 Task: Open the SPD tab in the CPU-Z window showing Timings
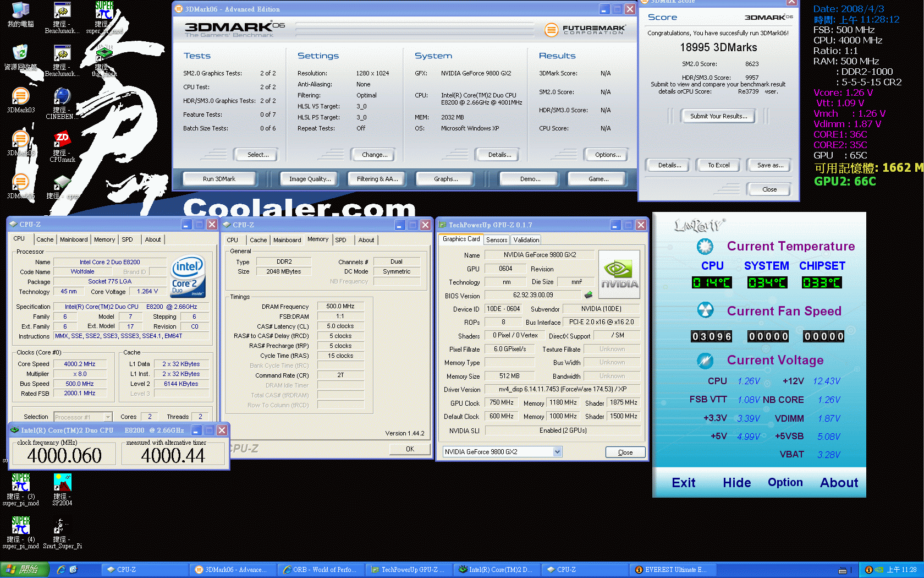click(340, 240)
